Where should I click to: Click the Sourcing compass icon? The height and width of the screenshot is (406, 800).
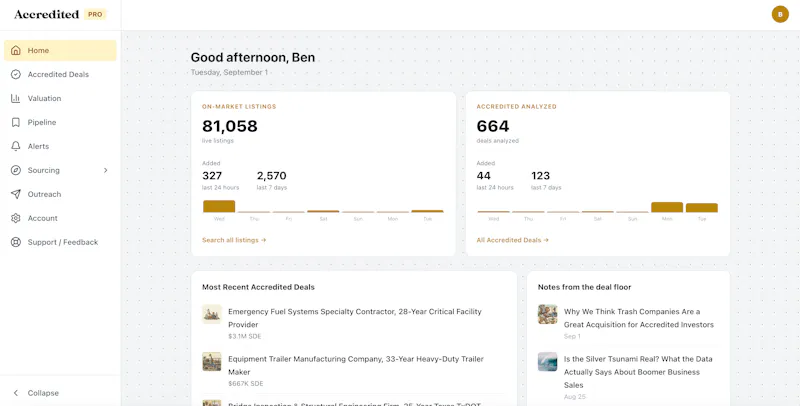point(16,170)
